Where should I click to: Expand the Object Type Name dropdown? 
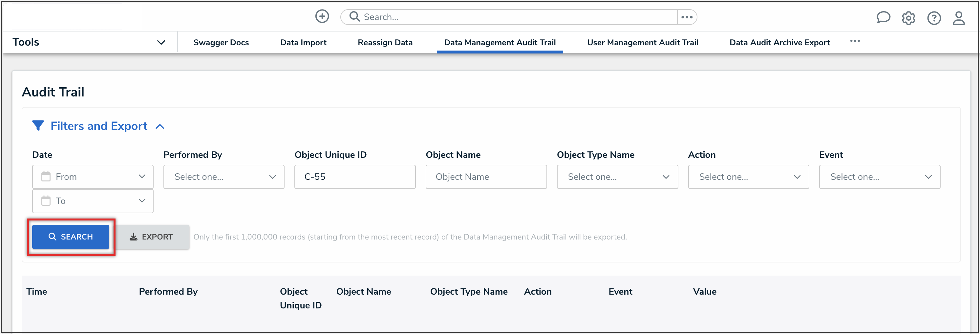point(617,177)
